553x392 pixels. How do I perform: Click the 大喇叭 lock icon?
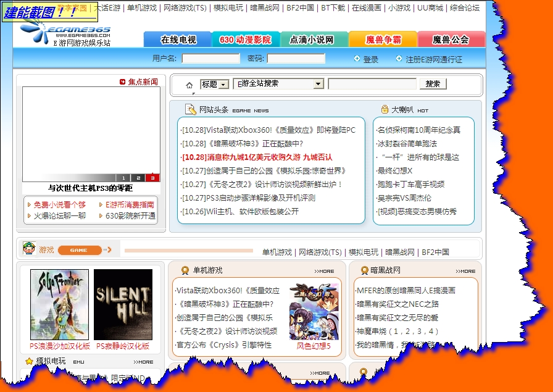coord(385,109)
